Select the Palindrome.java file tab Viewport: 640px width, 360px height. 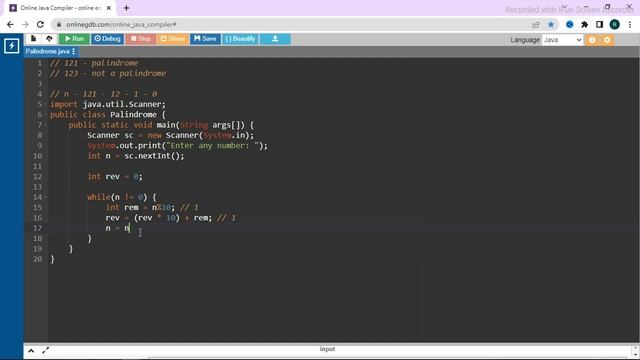click(47, 51)
